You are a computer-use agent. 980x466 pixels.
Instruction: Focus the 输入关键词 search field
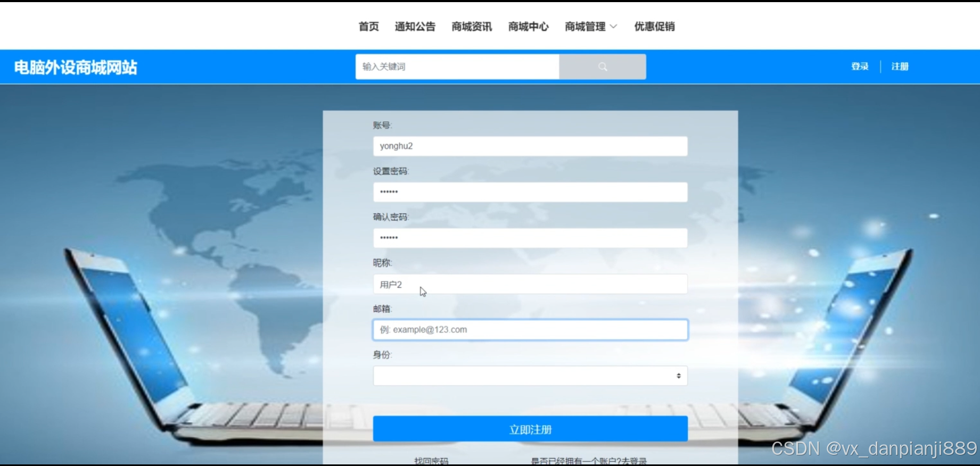tap(457, 66)
